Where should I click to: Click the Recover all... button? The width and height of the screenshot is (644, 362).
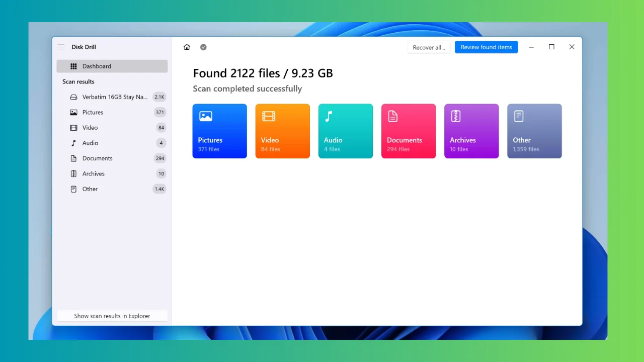coord(429,47)
